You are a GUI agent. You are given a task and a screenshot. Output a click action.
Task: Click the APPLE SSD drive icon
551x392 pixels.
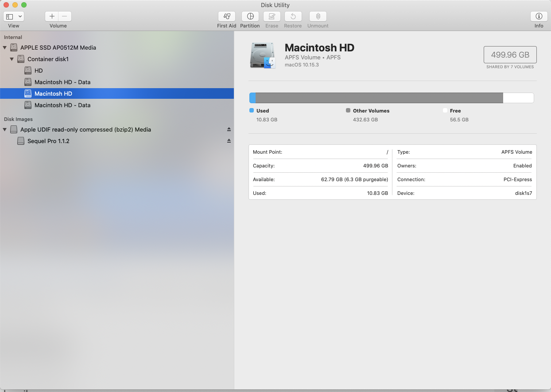pyautogui.click(x=13, y=47)
